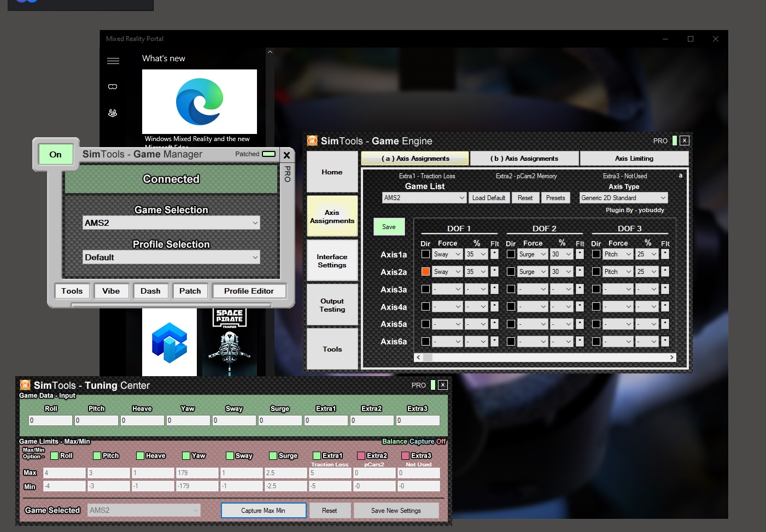The image size is (766, 532).
Task: Click Save in Axis Assignments
Action: point(389,227)
